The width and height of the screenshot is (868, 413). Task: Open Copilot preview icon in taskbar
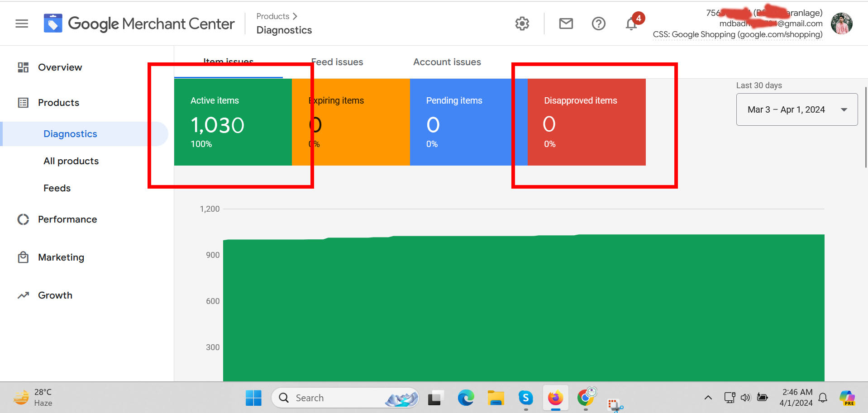[847, 398]
